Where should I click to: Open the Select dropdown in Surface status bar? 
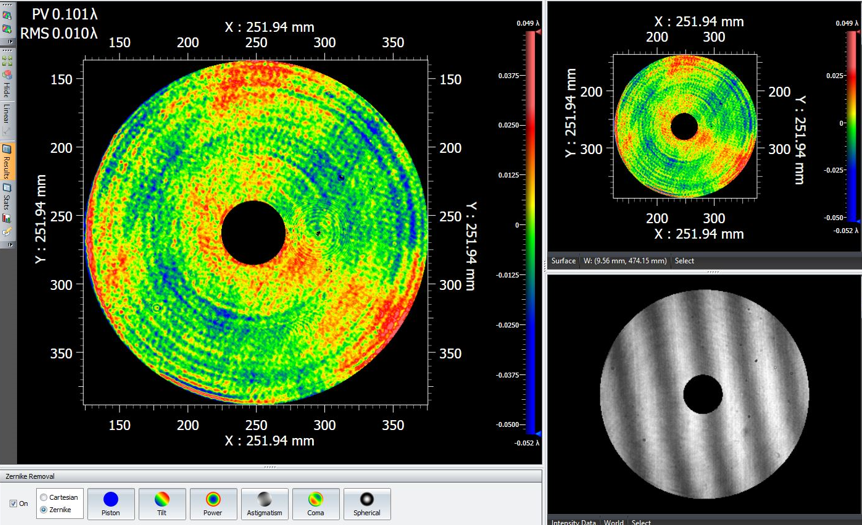click(x=684, y=261)
